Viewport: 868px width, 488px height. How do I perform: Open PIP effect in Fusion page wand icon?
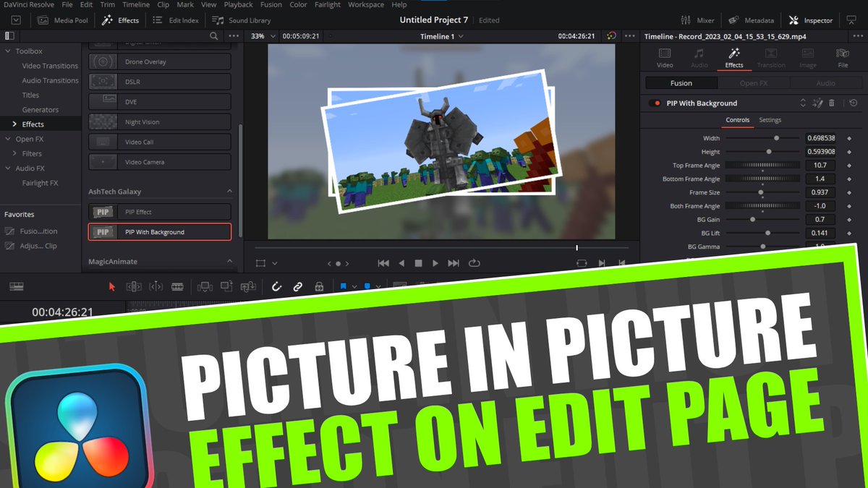tap(817, 103)
